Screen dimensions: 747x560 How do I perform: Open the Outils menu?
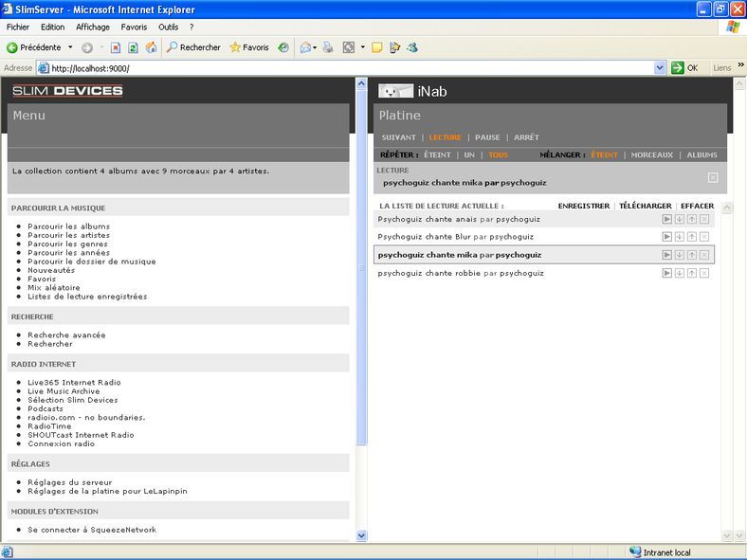click(x=168, y=27)
